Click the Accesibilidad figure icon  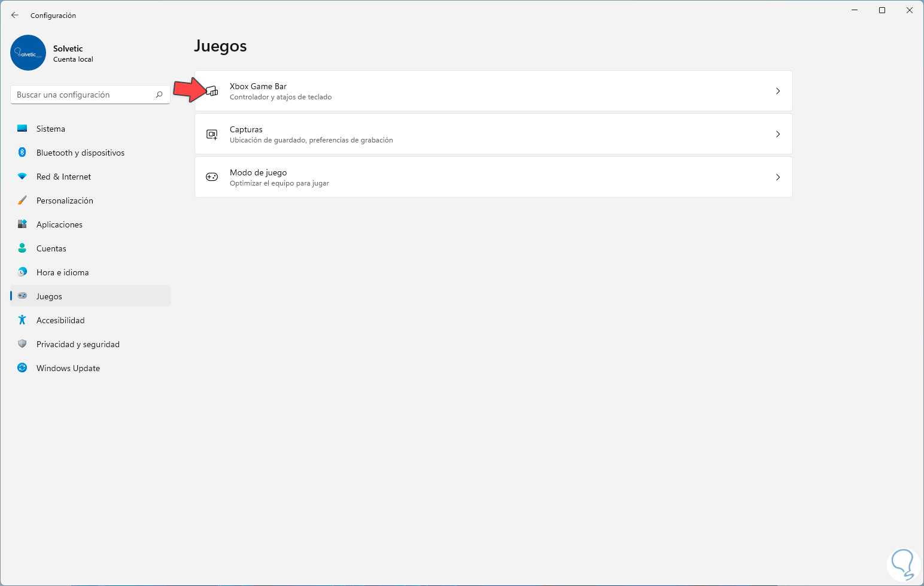[x=22, y=320]
